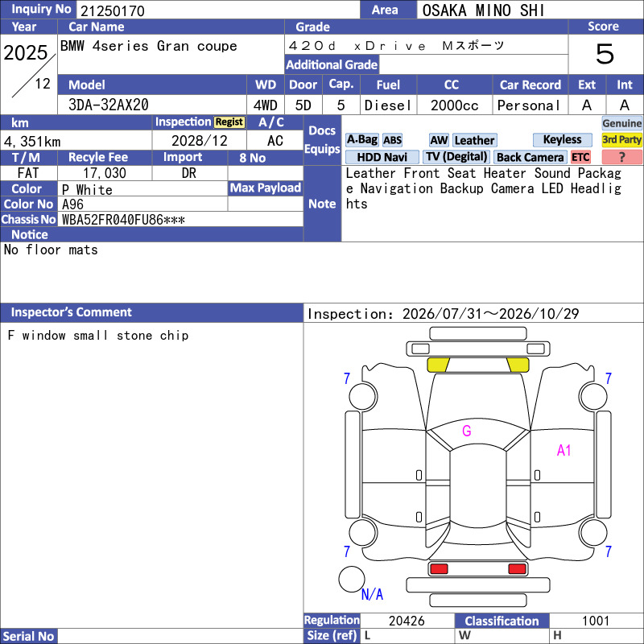Image resolution: width=644 pixels, height=644 pixels.
Task: Click the classification number 1001
Action: pyautogui.click(x=596, y=621)
